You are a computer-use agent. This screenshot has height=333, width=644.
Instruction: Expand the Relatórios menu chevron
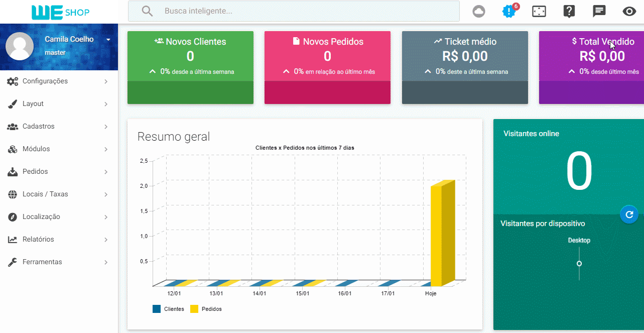point(106,240)
